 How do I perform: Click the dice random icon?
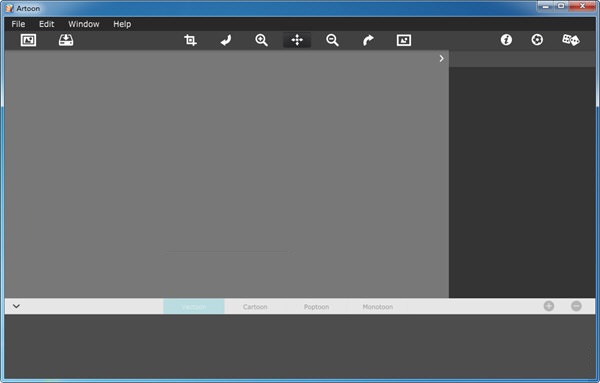571,40
